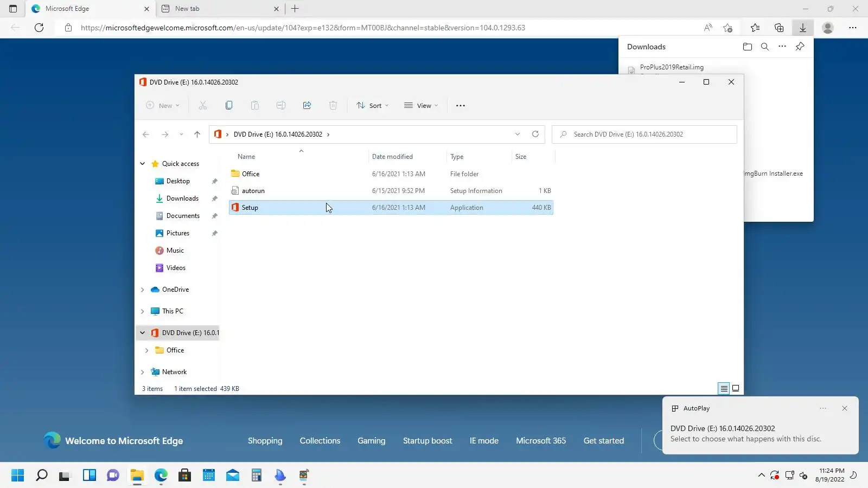Open Microsoft Store from taskbar

(x=184, y=476)
